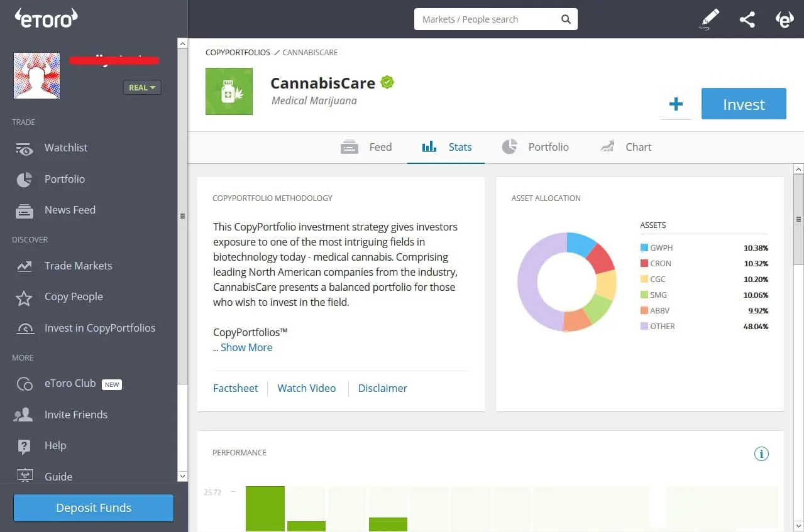
Task: Go to the Chart tab
Action: pos(625,147)
